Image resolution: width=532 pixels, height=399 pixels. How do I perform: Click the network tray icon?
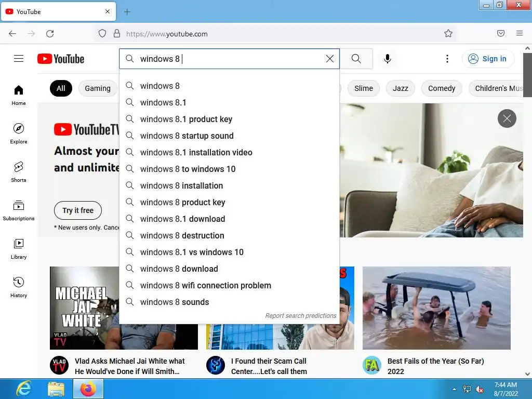(467, 389)
